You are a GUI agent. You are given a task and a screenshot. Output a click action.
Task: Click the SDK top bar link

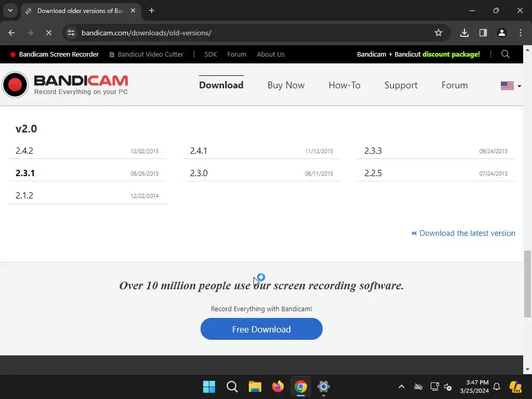[211, 54]
